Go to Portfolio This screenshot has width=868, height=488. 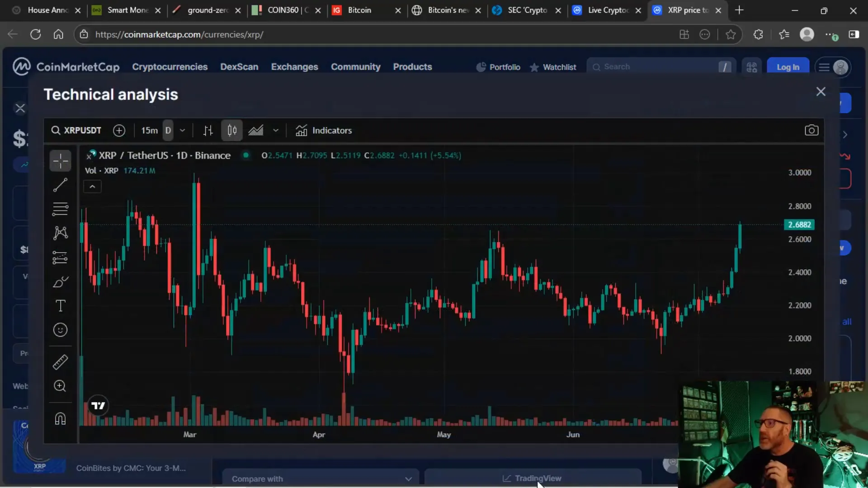point(498,67)
